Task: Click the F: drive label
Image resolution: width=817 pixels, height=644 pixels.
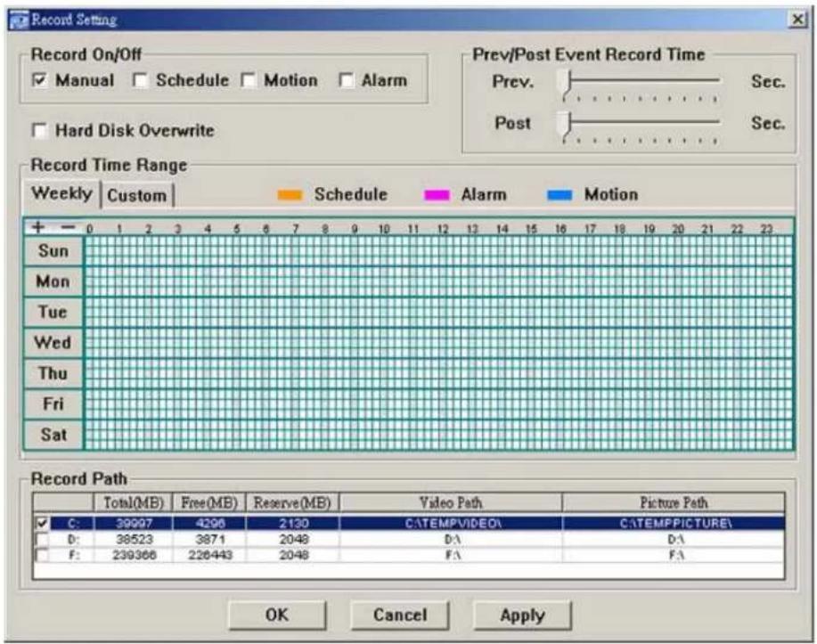Action: point(74,555)
